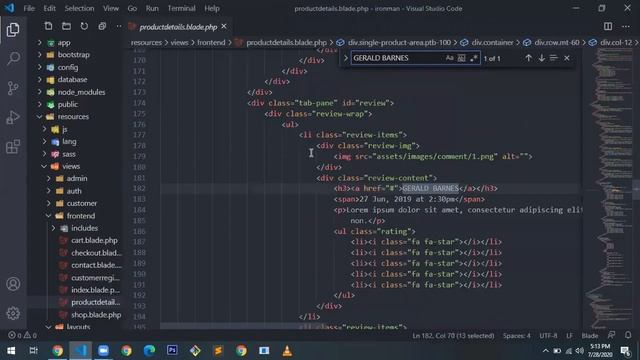Split the editor to the right
The width and height of the screenshot is (640, 360).
point(608,27)
